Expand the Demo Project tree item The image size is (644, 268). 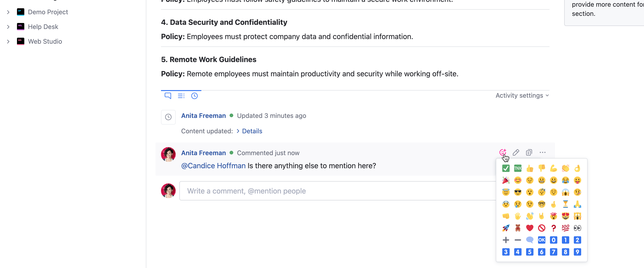8,12
